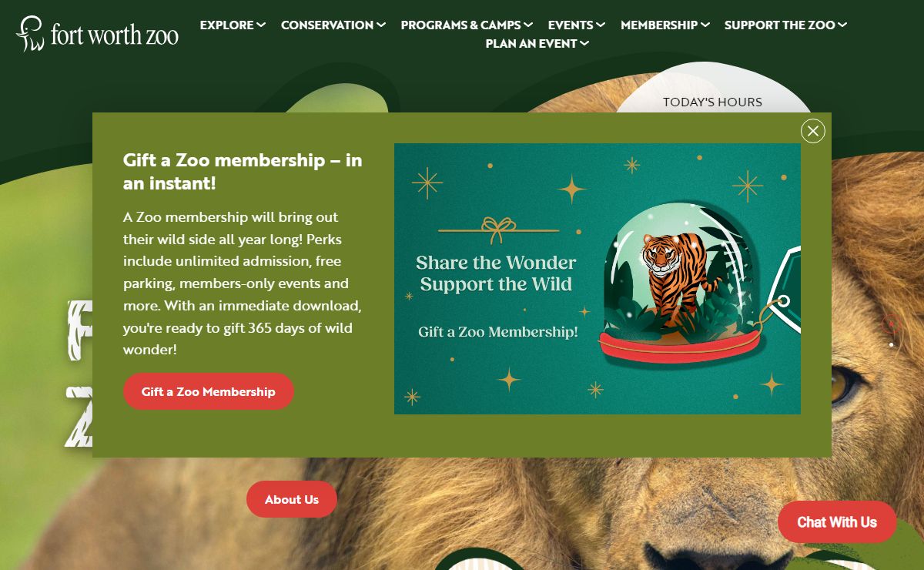Expand the Conservation menu chevron
The image size is (924, 570).
pyautogui.click(x=380, y=25)
